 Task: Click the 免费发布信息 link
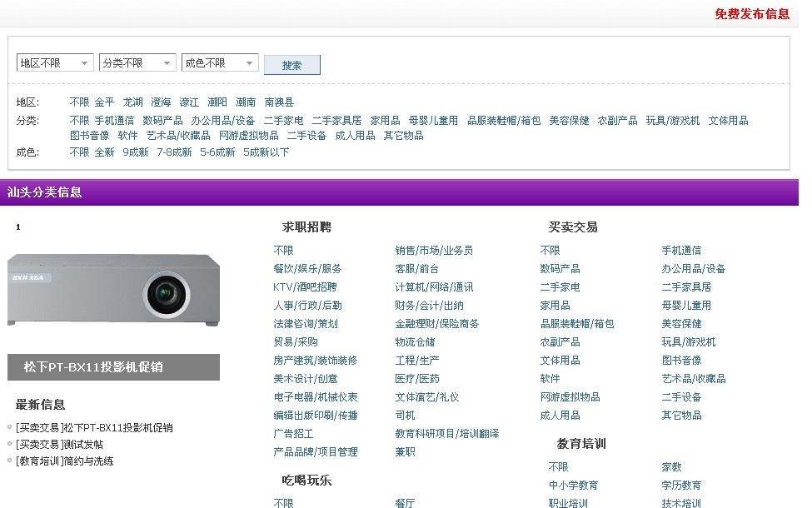[751, 14]
